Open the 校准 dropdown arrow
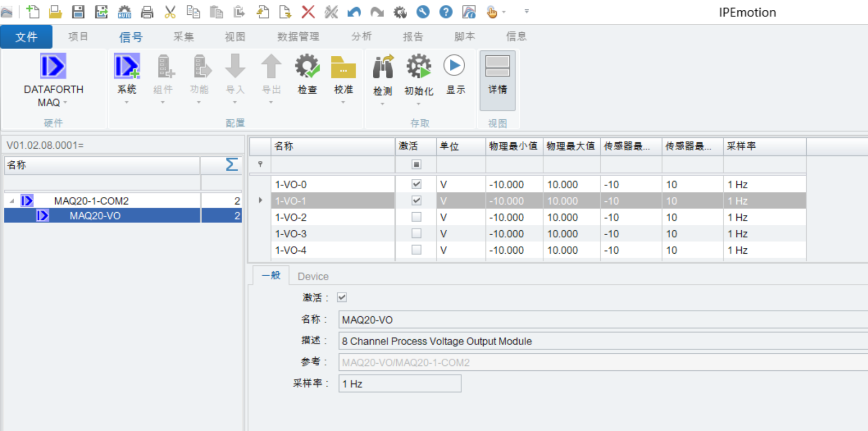 tap(343, 102)
